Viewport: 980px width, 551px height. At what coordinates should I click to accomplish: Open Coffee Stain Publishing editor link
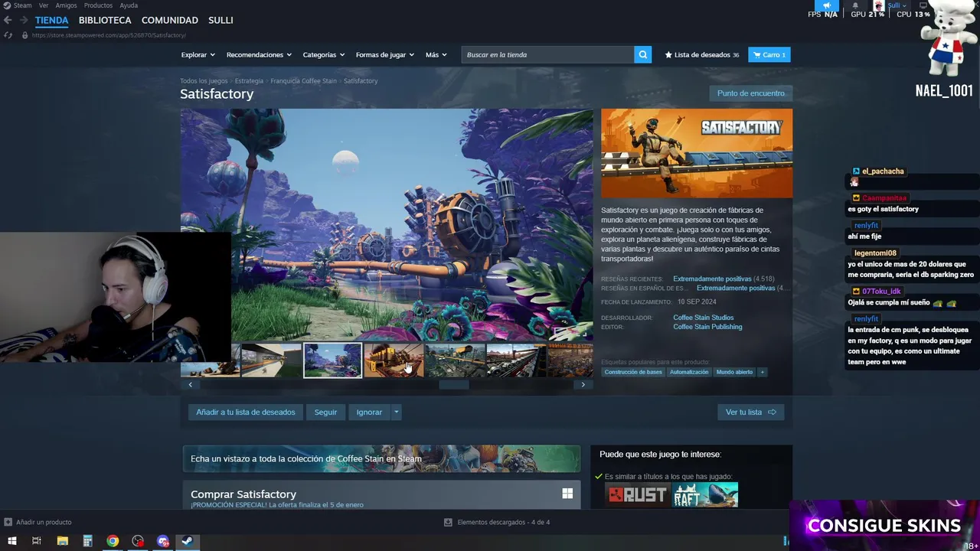click(x=707, y=327)
